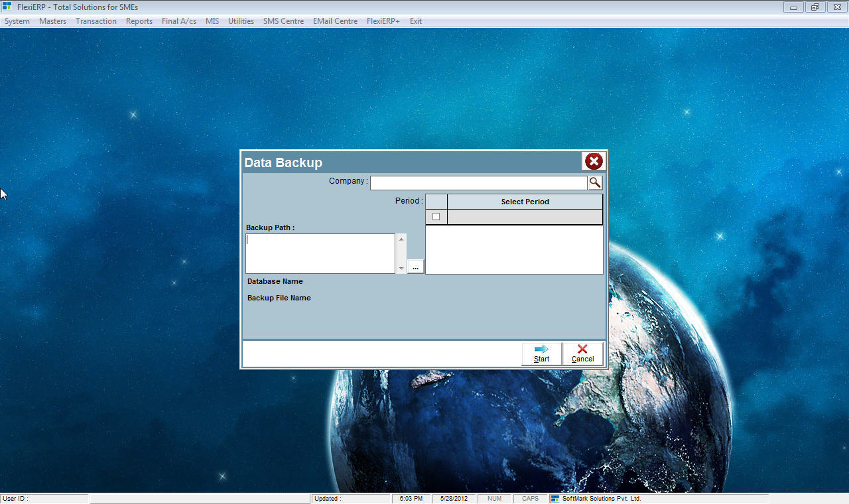Screen dimensions: 849x504
Task: Open the Transaction menu
Action: tap(96, 21)
